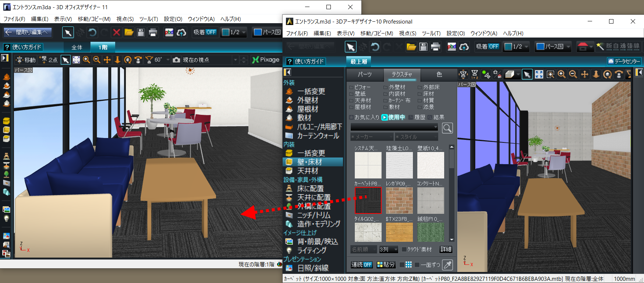
Task: Select the eyedropper texture picker tool
Action: point(447,265)
